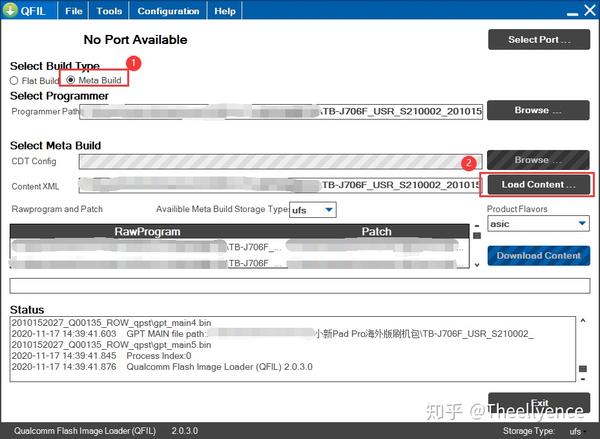Click the Exit button
Image resolution: width=600 pixels, height=439 pixels.
tap(539, 403)
